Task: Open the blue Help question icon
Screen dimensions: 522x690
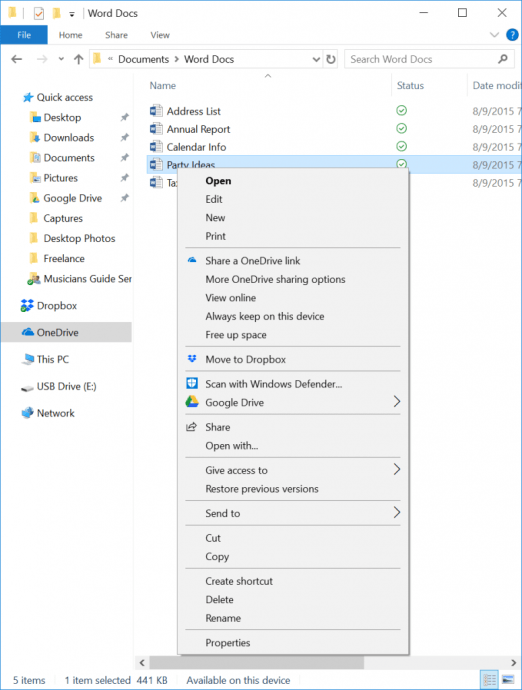Action: [x=512, y=35]
